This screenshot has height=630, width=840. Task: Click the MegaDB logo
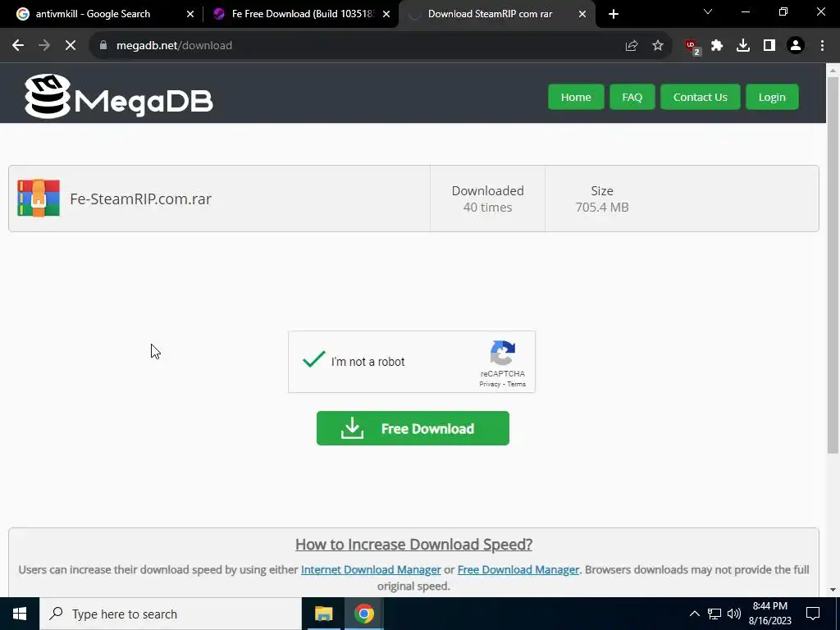click(x=119, y=97)
